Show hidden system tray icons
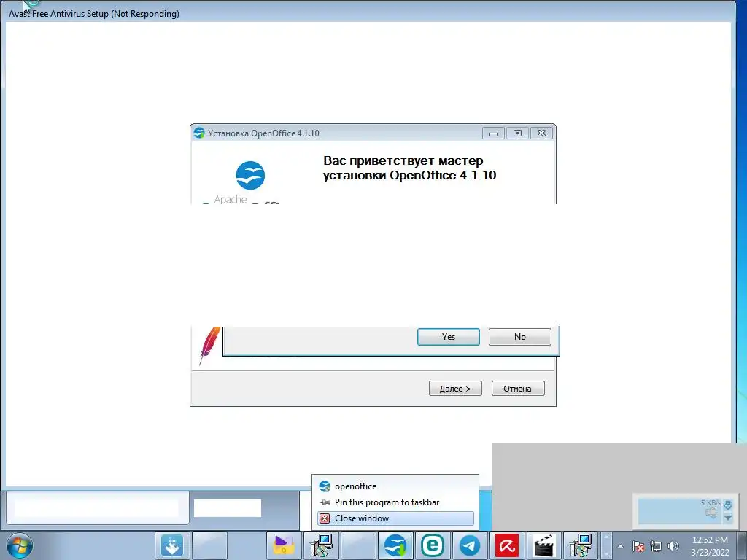Viewport: 747px width, 560px height. pyautogui.click(x=620, y=546)
